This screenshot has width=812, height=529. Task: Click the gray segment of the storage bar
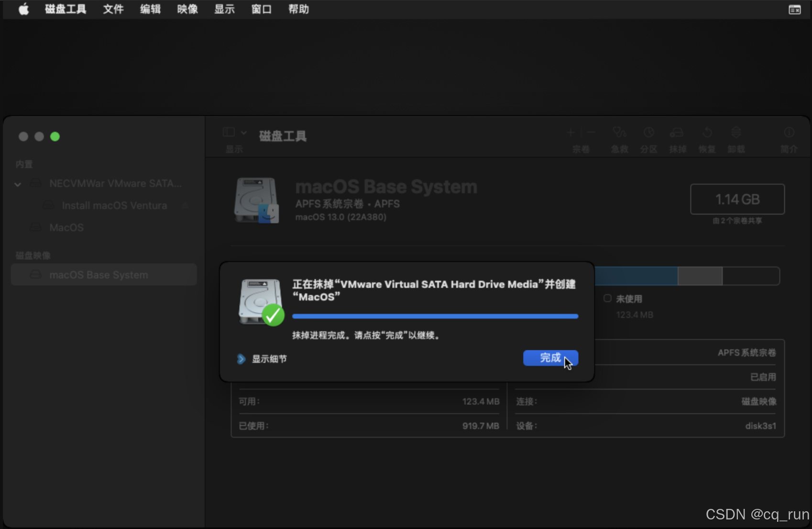point(700,276)
